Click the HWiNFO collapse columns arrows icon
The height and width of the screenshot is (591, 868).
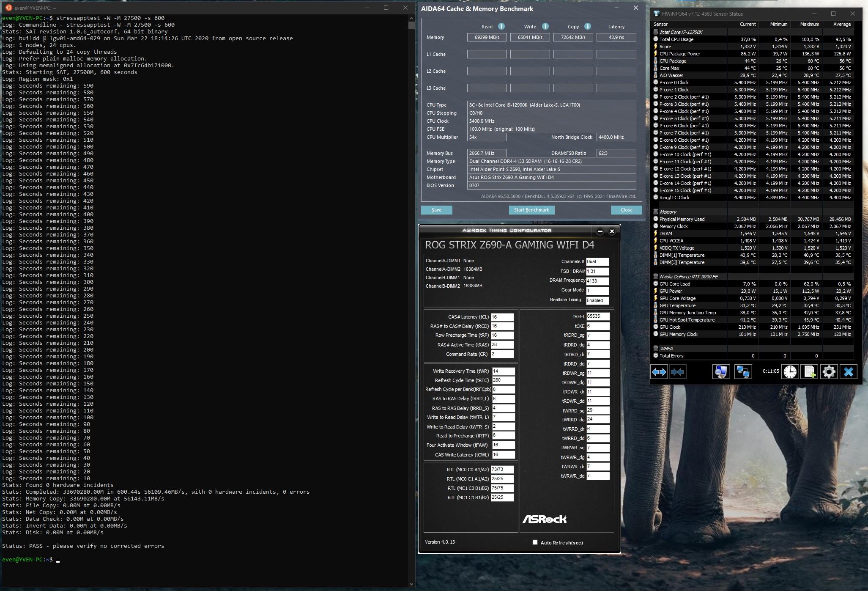(677, 372)
